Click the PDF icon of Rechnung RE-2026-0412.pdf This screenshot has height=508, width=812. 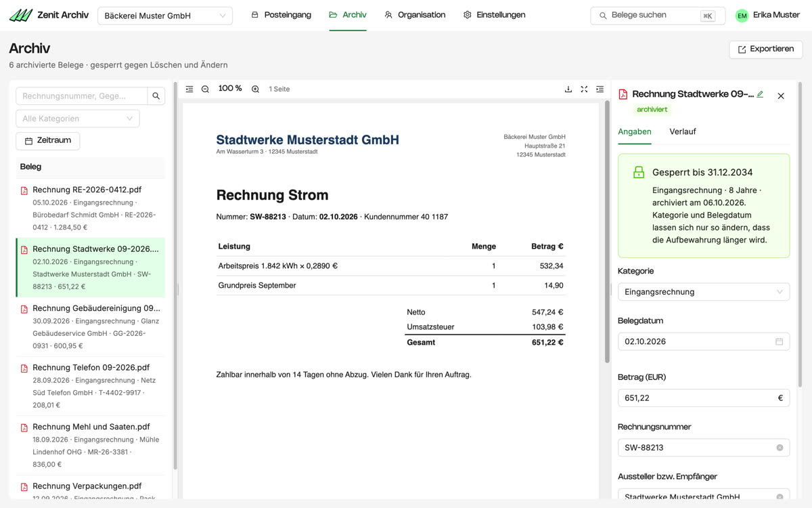[x=24, y=190]
